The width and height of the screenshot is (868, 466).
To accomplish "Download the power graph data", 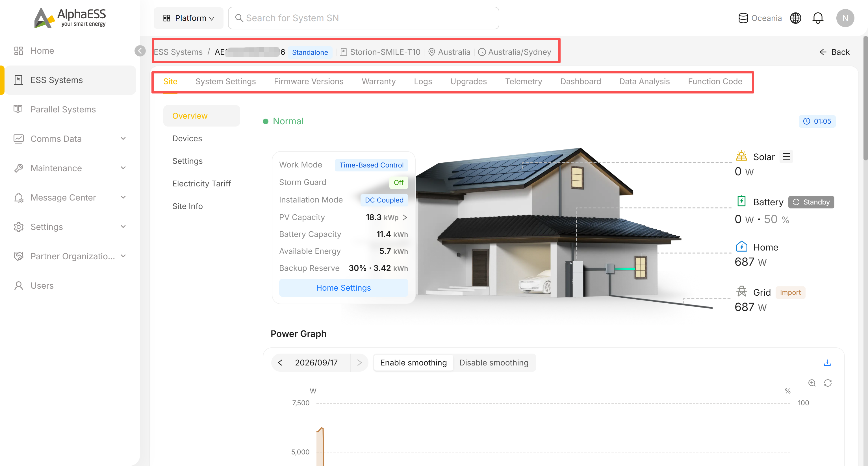I will (x=827, y=363).
